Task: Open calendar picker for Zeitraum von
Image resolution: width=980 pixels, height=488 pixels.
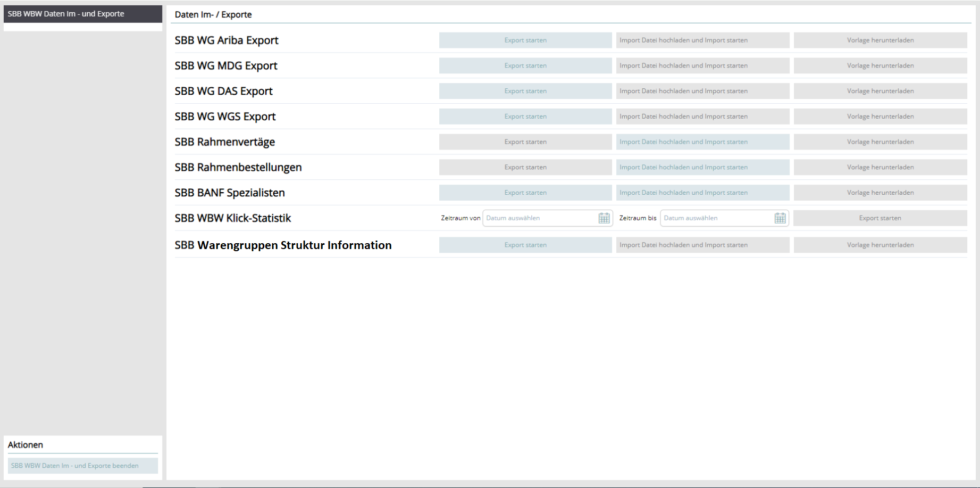Action: (604, 218)
